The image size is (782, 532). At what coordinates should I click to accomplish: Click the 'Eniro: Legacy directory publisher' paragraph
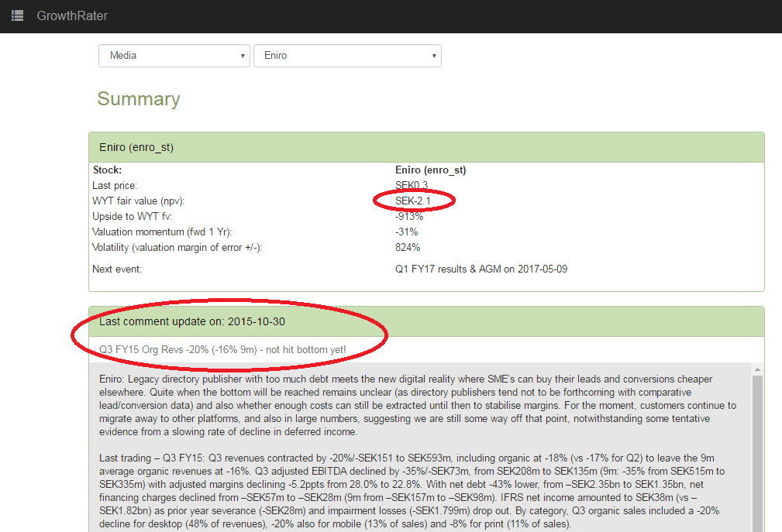(418, 406)
